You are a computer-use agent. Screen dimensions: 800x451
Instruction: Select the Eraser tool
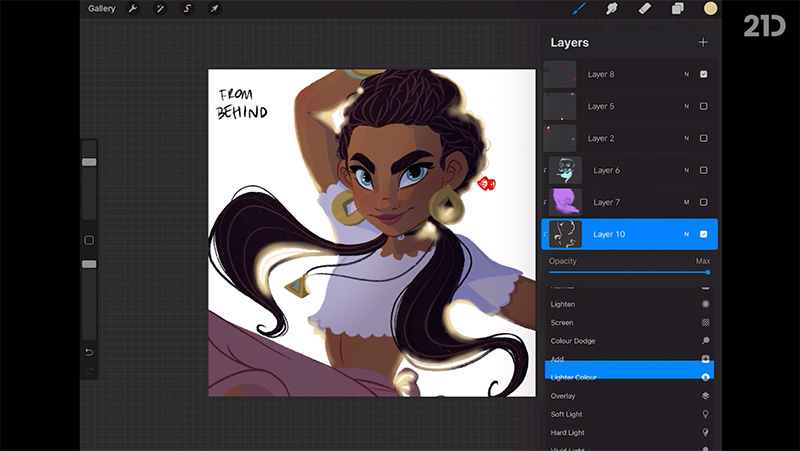[x=644, y=9]
